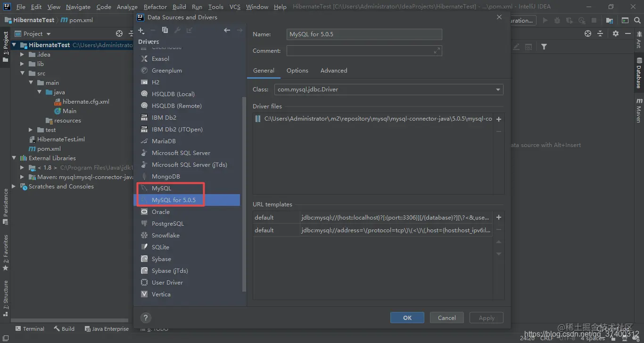Viewport: 644px width, 343px height.
Task: Collapse the src folder
Action: (22, 73)
